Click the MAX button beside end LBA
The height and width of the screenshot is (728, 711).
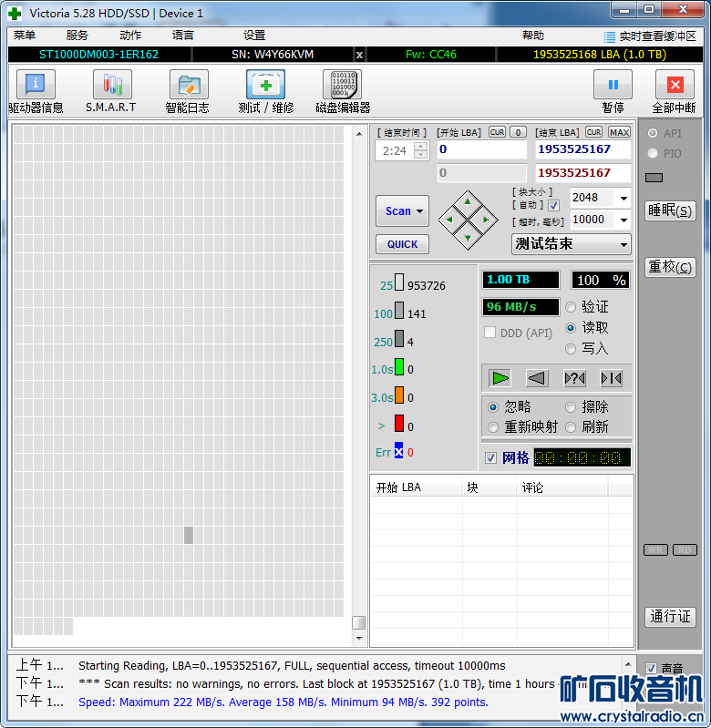tap(620, 132)
